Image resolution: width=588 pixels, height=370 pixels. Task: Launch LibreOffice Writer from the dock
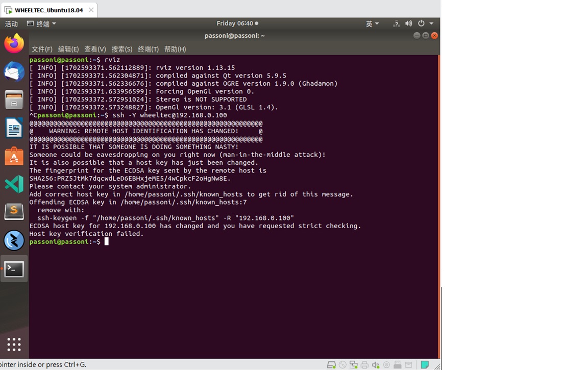click(x=14, y=128)
